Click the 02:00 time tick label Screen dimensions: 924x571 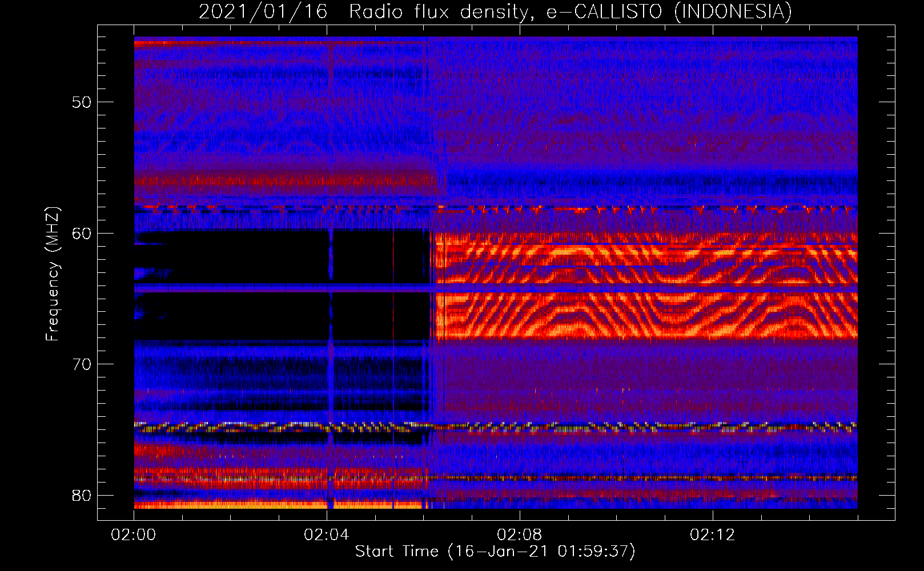click(x=134, y=535)
